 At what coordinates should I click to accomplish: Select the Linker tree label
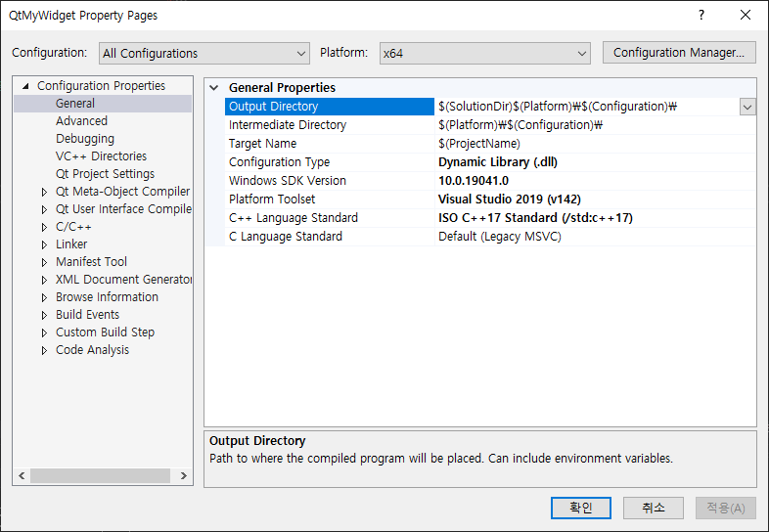coord(71,244)
